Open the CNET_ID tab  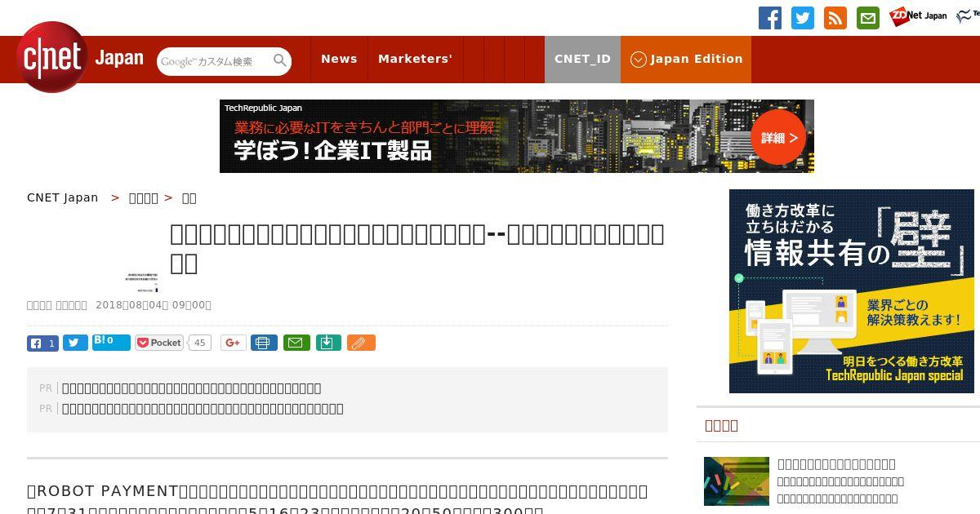point(582,59)
